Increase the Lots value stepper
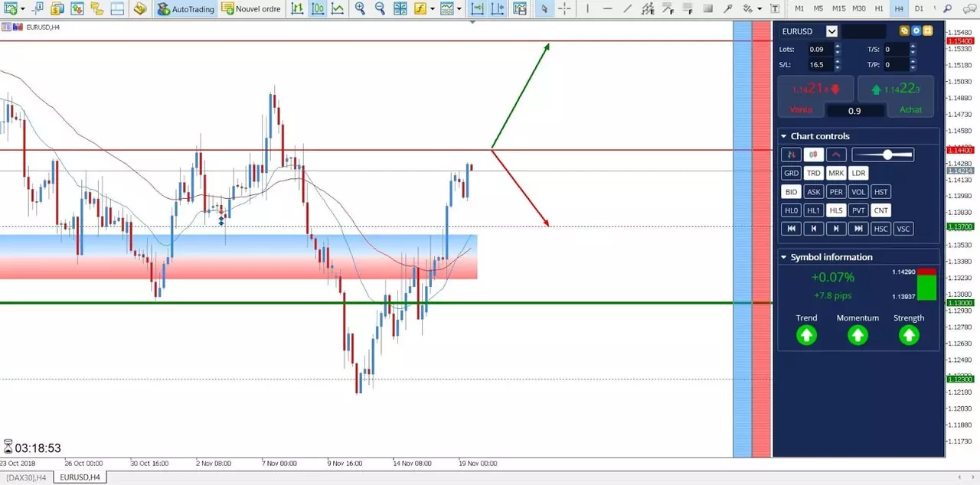This screenshot has height=485, width=980. (x=838, y=46)
